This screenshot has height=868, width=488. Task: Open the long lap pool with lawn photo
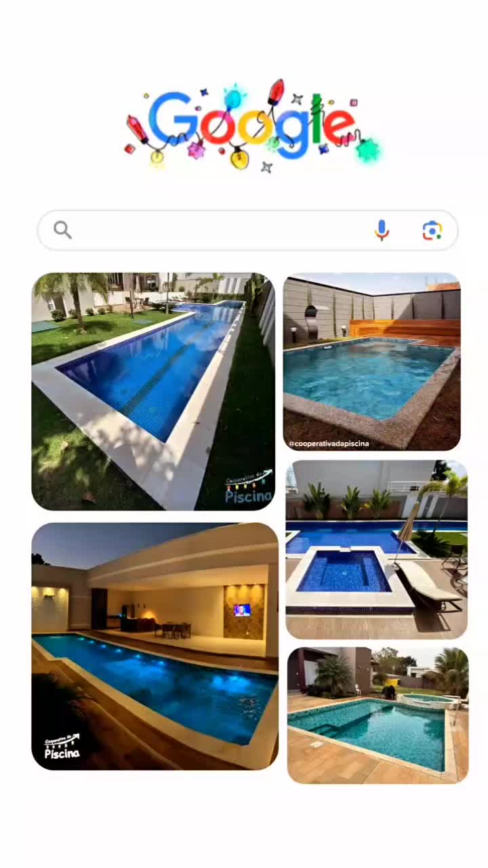[x=153, y=391]
